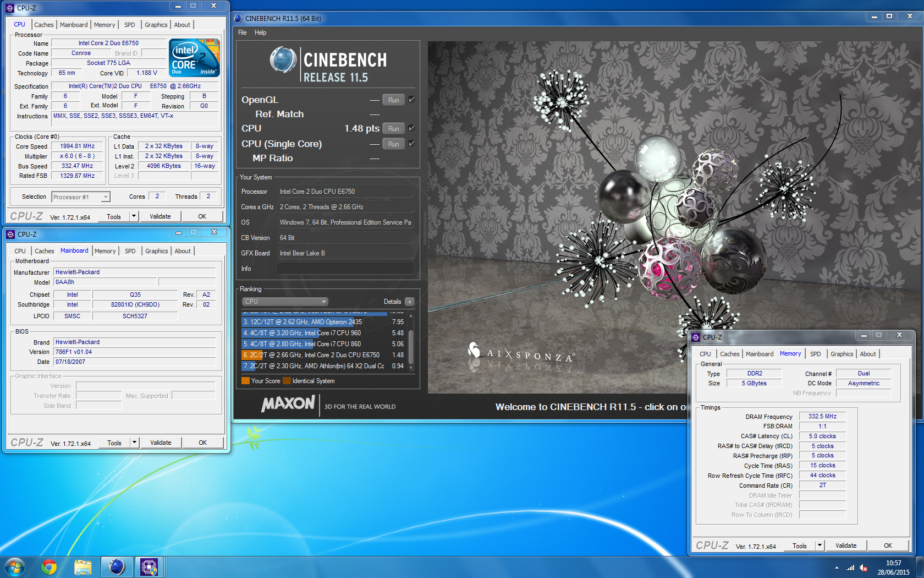
Task: Click Validate in the top CPU-Z window
Action: point(160,216)
